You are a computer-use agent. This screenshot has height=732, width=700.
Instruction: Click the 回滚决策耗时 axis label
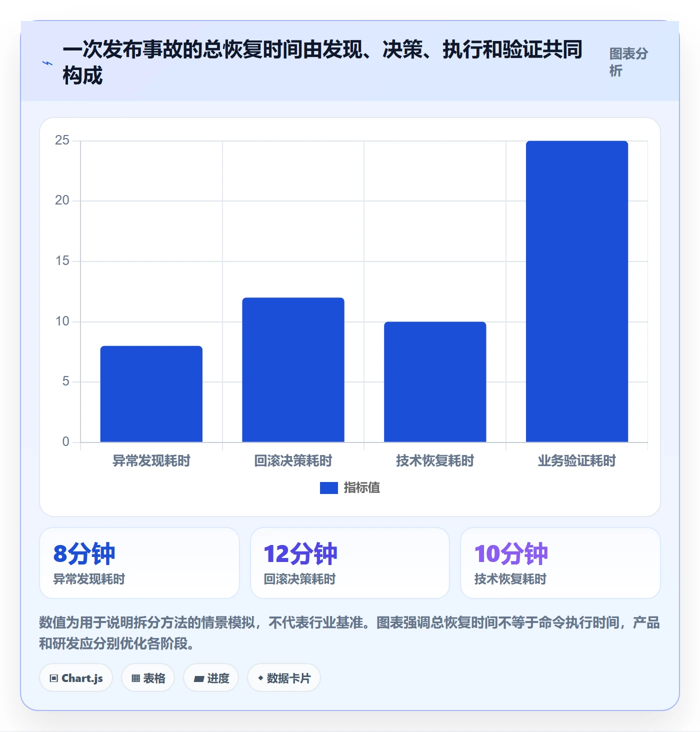pyautogui.click(x=293, y=461)
